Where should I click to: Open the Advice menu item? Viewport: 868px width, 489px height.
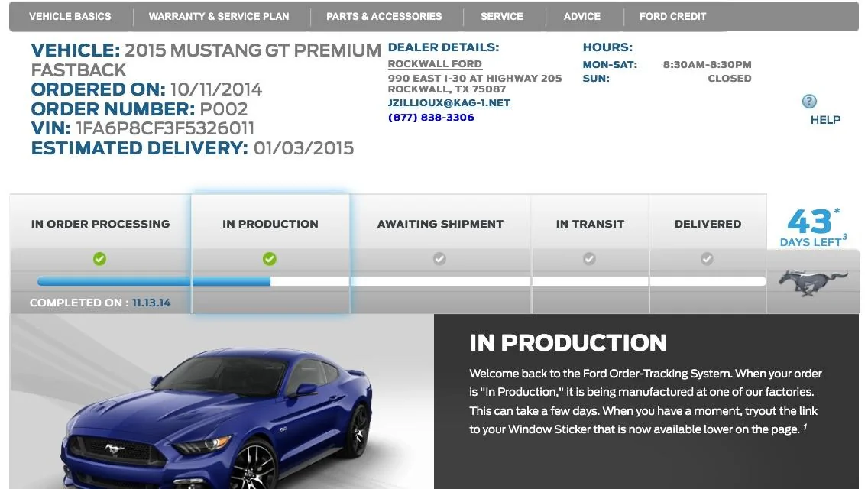(581, 17)
